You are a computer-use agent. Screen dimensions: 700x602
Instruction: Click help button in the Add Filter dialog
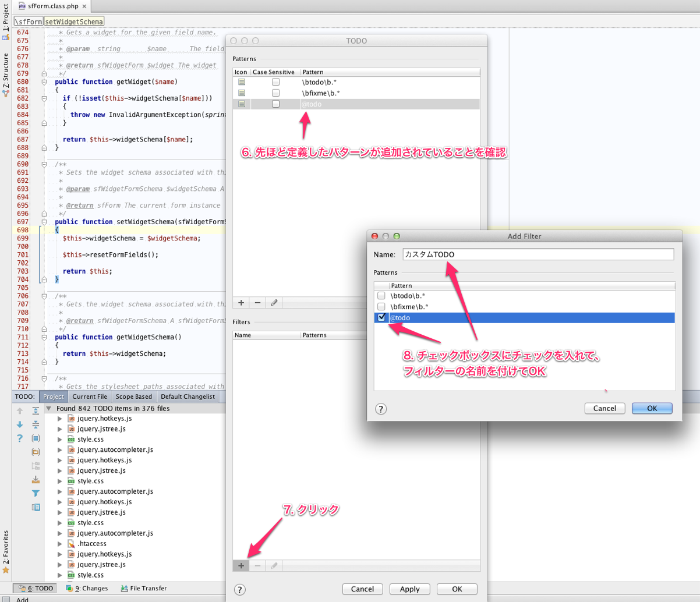[x=381, y=409]
